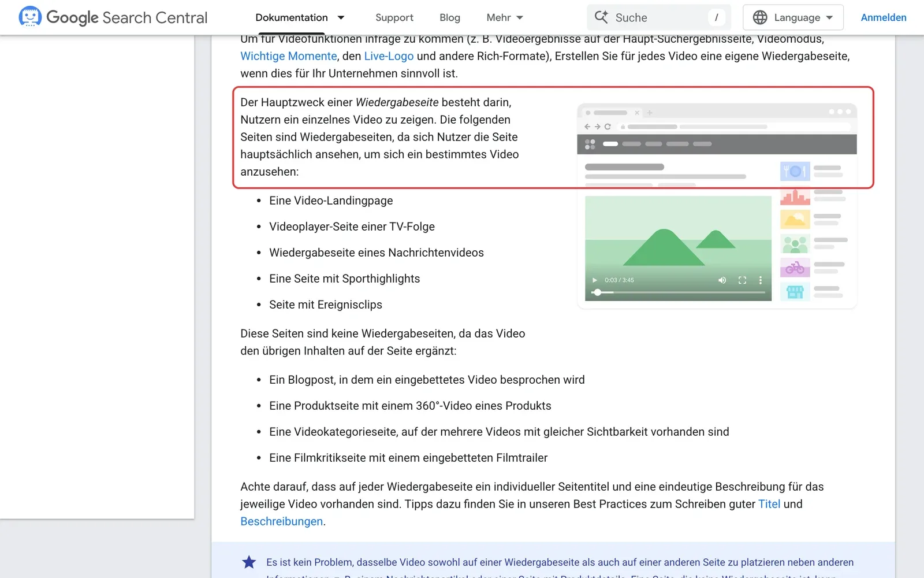Open the Wichtige Momente link
Screen dimensions: 924x578
[289, 56]
